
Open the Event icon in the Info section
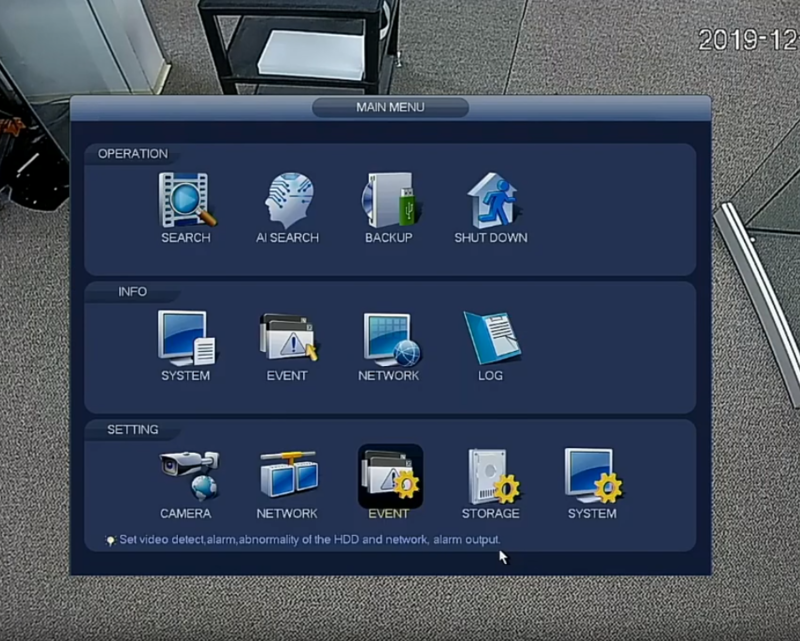coord(288,338)
